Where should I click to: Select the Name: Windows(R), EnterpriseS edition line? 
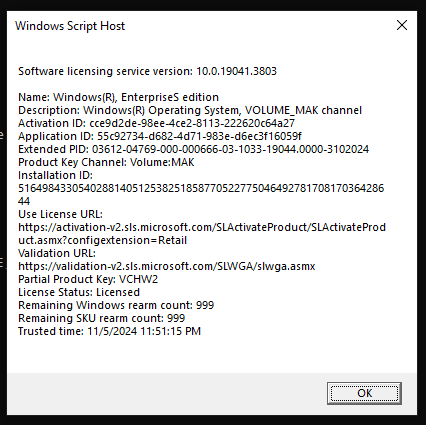click(x=118, y=97)
